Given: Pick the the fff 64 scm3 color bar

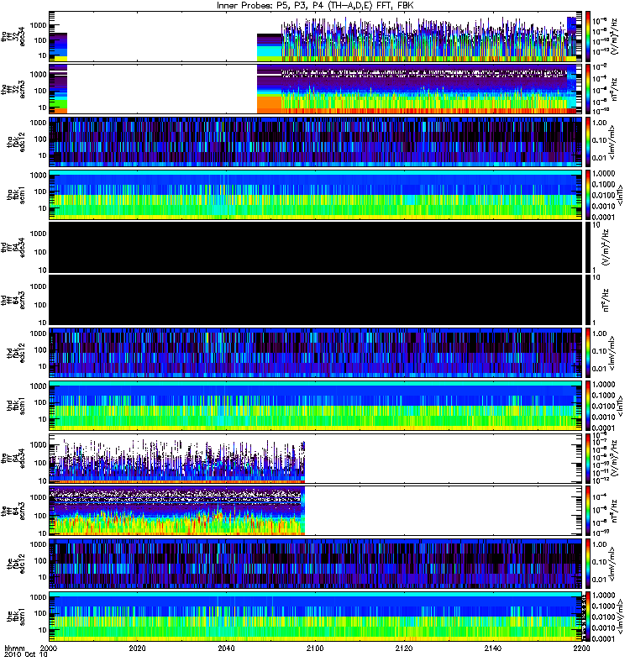Looking at the screenshot, I should 587,511.
